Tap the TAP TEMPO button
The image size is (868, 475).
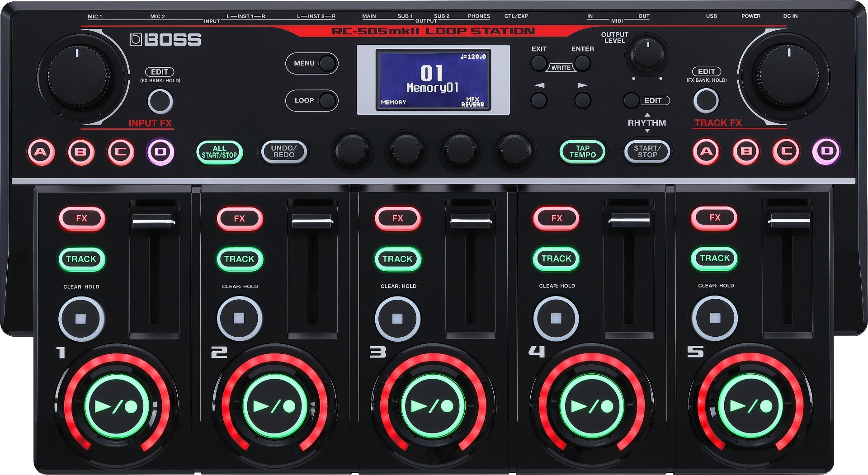coord(583,151)
